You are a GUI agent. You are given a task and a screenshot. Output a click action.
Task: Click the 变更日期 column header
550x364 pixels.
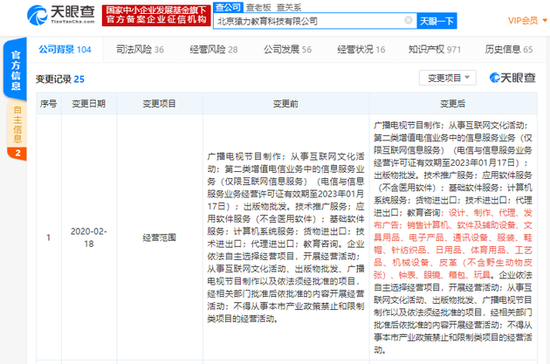[89, 104]
